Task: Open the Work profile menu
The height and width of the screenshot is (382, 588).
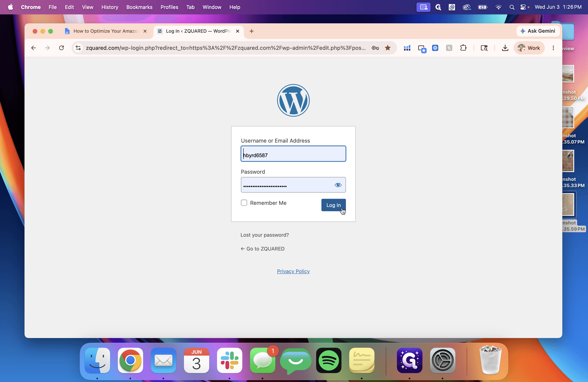Action: (529, 48)
